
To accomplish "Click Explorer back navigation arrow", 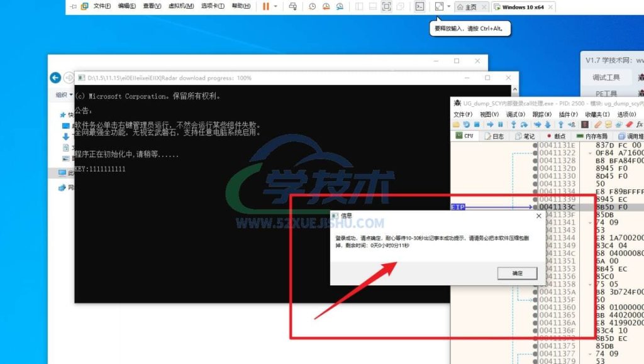I will pos(55,77).
